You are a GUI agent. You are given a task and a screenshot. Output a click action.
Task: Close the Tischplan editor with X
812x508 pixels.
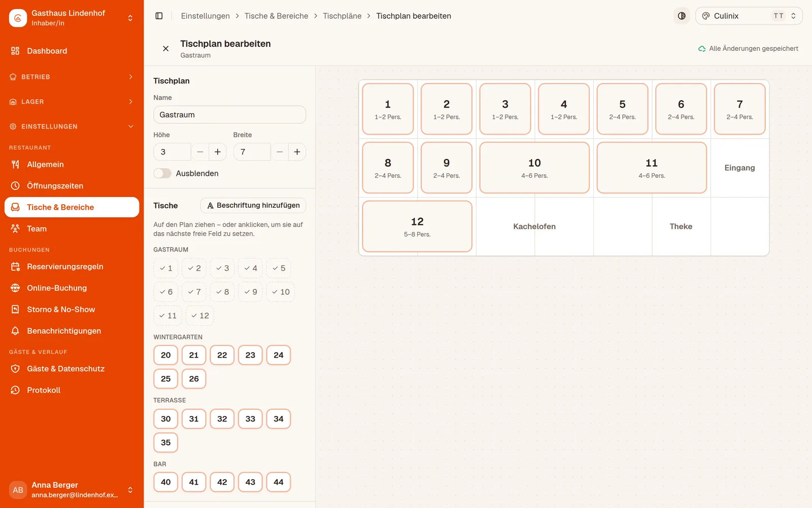[x=165, y=49]
